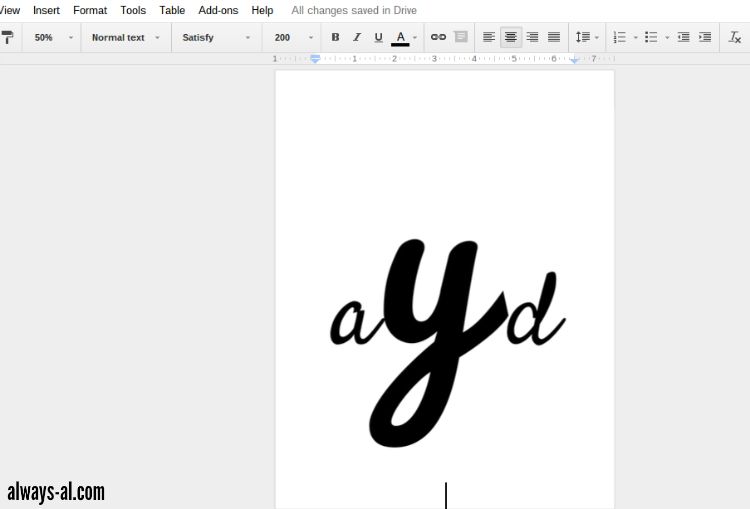Open the Help menu
Image resolution: width=750 pixels, height=509 pixels.
262,10
